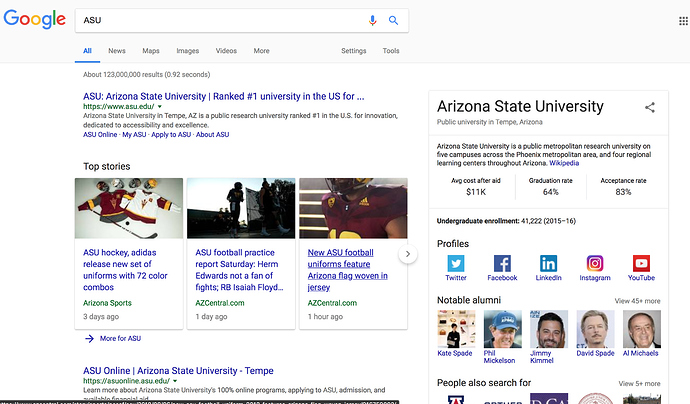The image size is (690, 404).
Task: Click inside the ASU search box
Action: (220, 20)
